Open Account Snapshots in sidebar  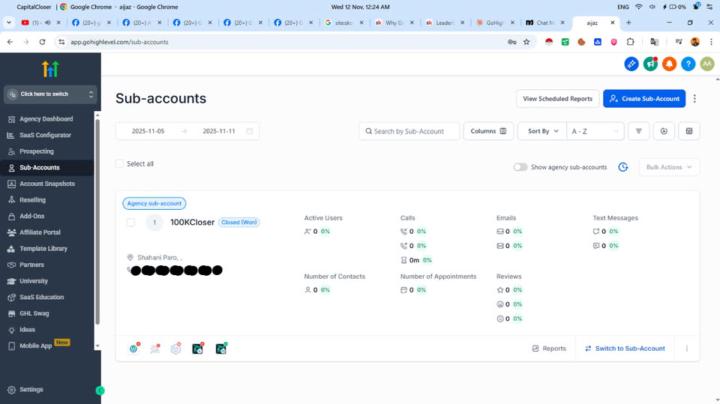pyautogui.click(x=47, y=184)
